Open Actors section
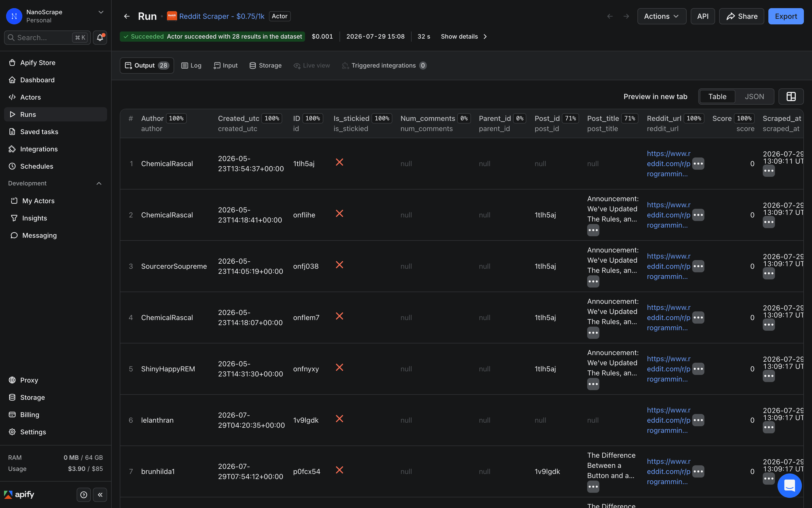Image resolution: width=812 pixels, height=508 pixels. pos(55,97)
